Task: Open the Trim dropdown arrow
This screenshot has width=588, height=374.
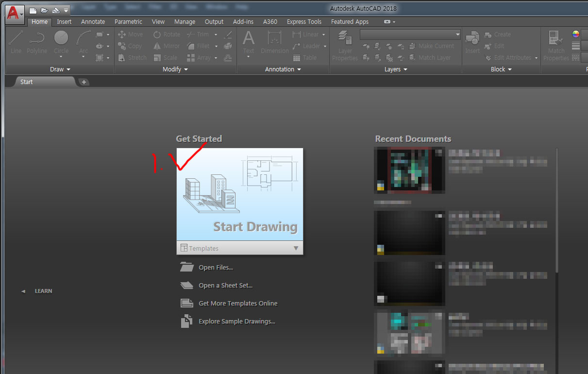Action: [216, 34]
